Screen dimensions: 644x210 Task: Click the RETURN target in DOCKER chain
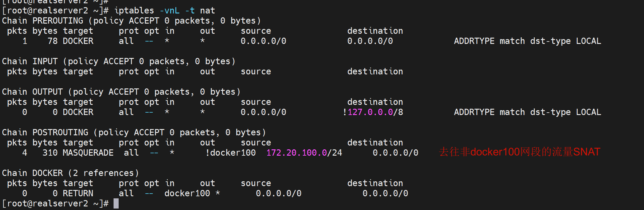click(x=78, y=194)
